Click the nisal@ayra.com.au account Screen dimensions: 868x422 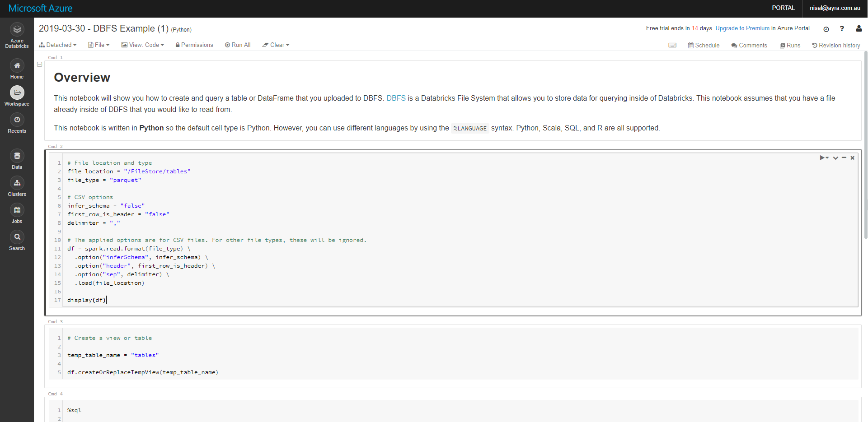(x=835, y=8)
